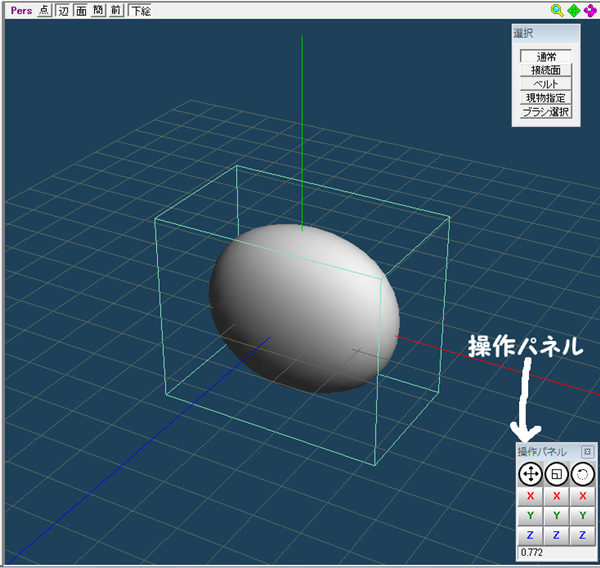Click the X button under rotate
Viewport: 600px width, 568px height.
[x=582, y=496]
